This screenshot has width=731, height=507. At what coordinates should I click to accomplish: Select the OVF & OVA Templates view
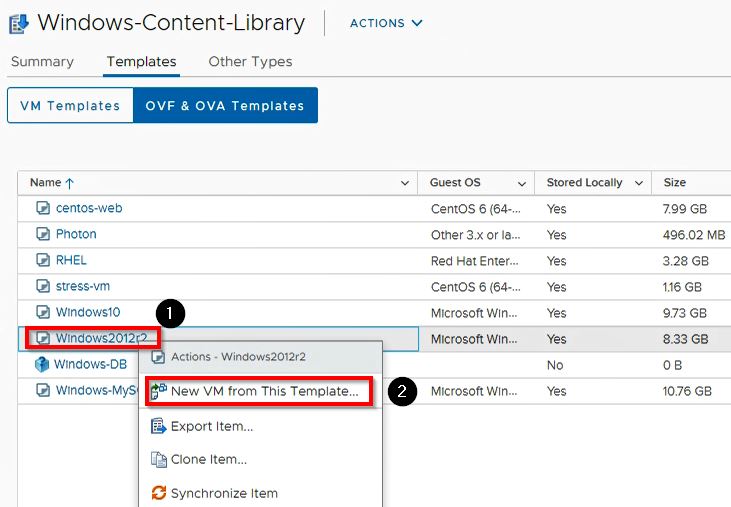225,106
